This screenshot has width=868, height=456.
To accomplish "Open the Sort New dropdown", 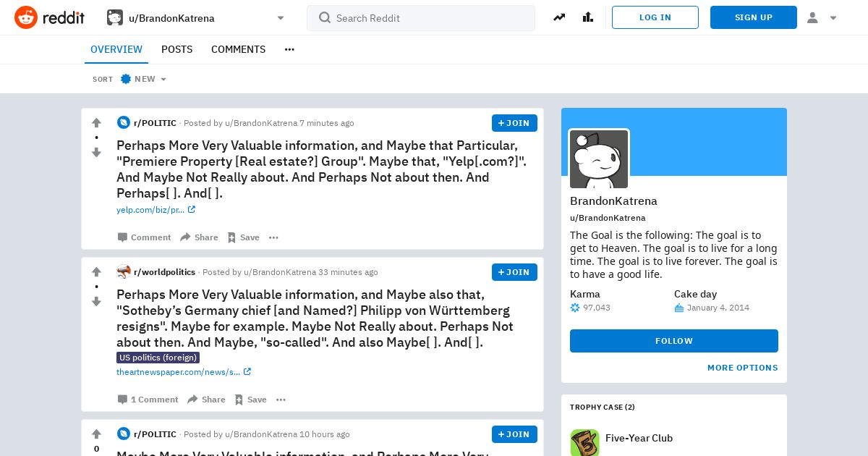I will pyautogui.click(x=143, y=79).
